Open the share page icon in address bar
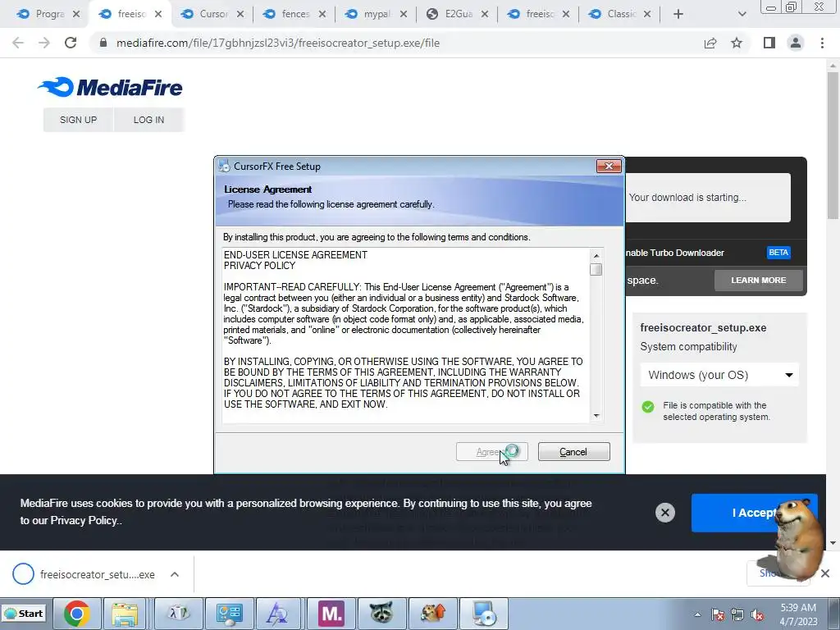This screenshot has width=840, height=630. (710, 43)
